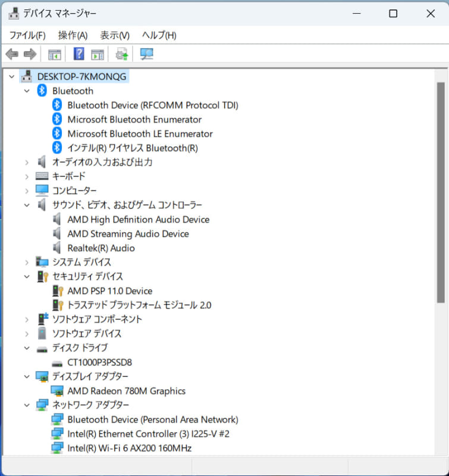
Task: Select Bluetooth Device (Personal Area Network) text
Action: 153,419
